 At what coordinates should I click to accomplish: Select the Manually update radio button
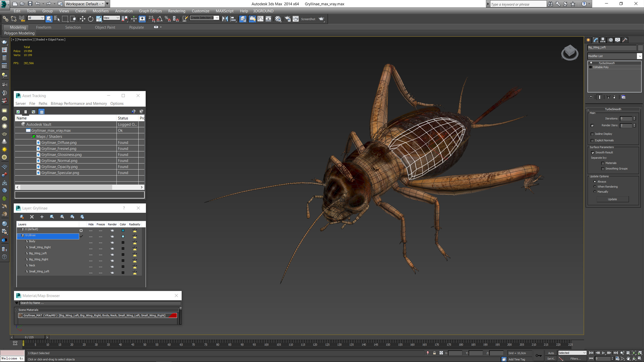coord(595,192)
